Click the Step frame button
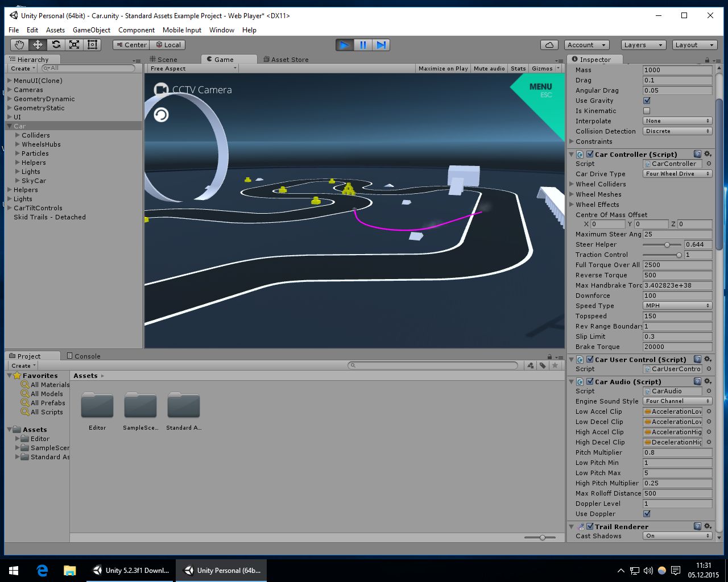The width and height of the screenshot is (728, 582). [381, 45]
